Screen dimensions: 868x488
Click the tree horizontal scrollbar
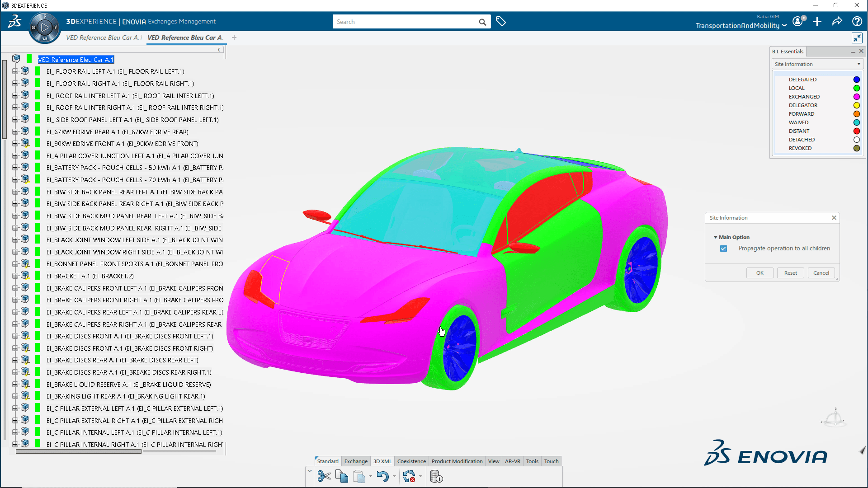[78, 451]
